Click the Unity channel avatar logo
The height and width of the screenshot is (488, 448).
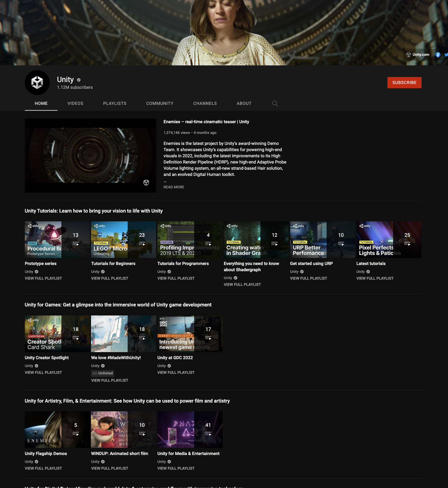(x=37, y=83)
